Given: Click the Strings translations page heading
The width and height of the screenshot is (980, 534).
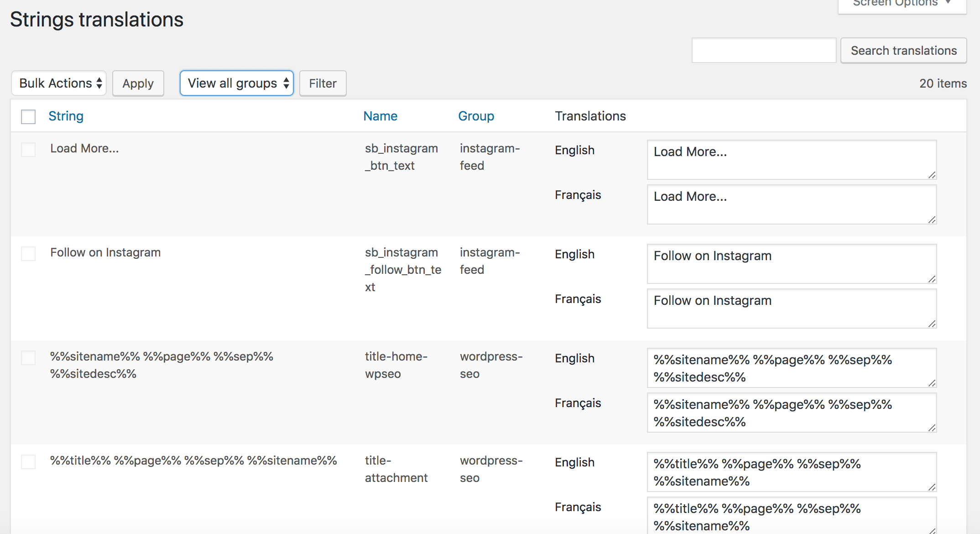Looking at the screenshot, I should tap(97, 20).
